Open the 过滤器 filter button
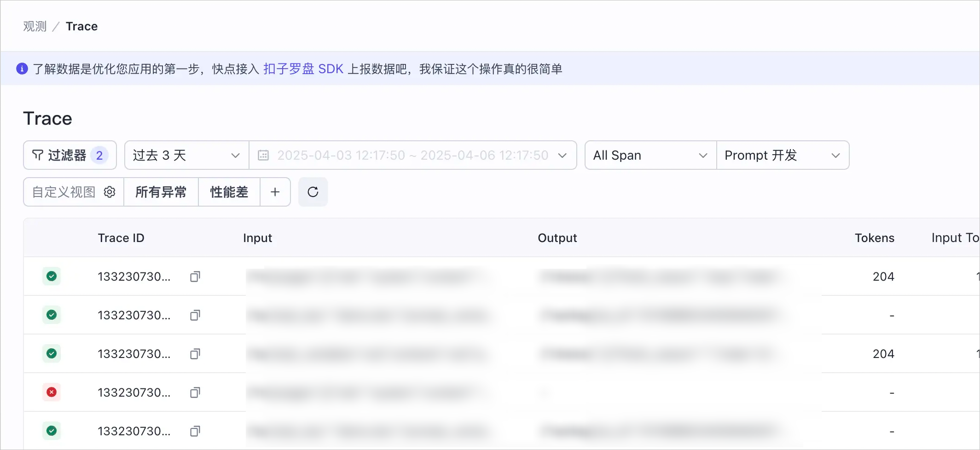 (70, 155)
